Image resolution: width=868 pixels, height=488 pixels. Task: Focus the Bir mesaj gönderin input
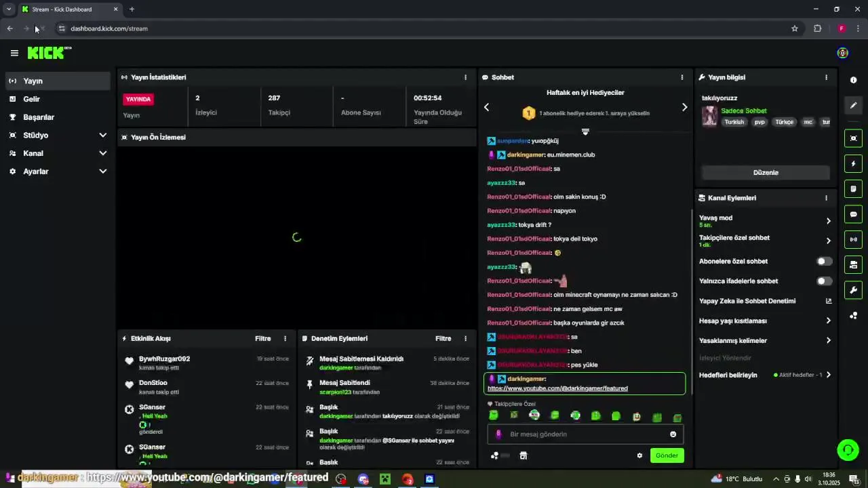pos(585,434)
